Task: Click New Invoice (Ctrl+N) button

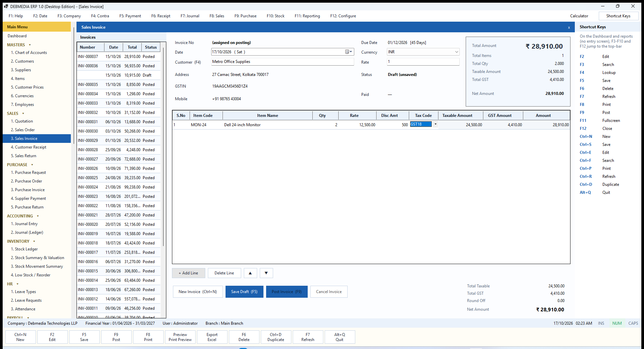Action: [x=198, y=292]
